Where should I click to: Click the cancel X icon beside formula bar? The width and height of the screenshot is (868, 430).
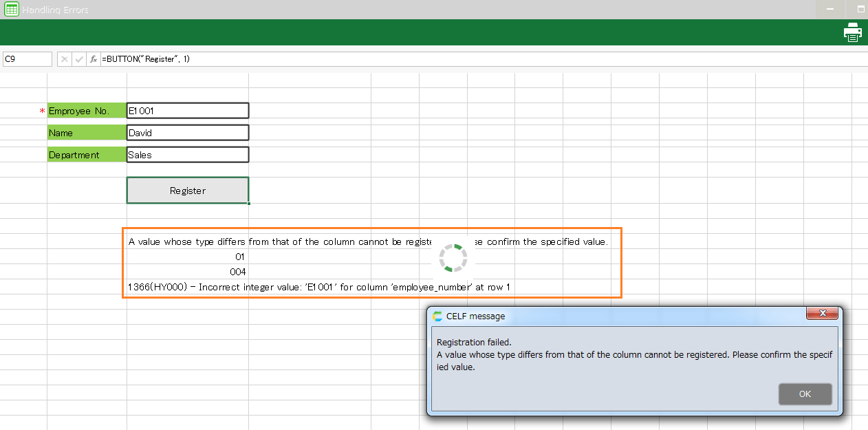pyautogui.click(x=64, y=59)
